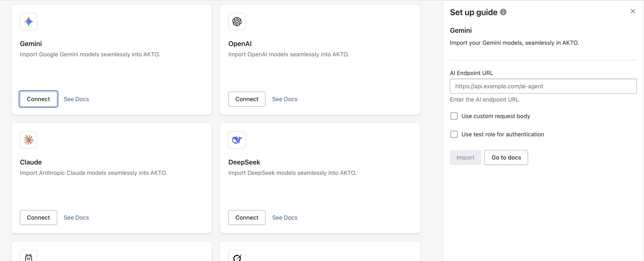Connect the DeepSeek integration
The image size is (644, 261).
click(247, 217)
